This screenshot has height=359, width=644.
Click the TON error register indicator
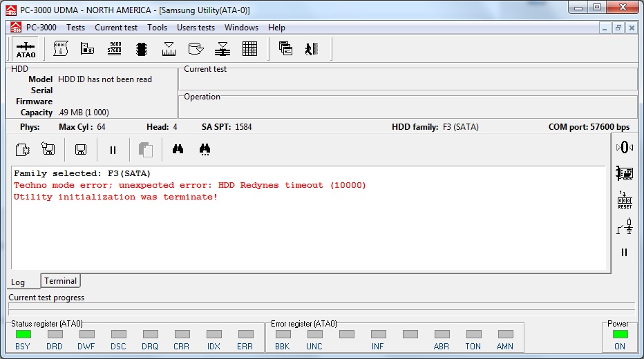click(473, 334)
